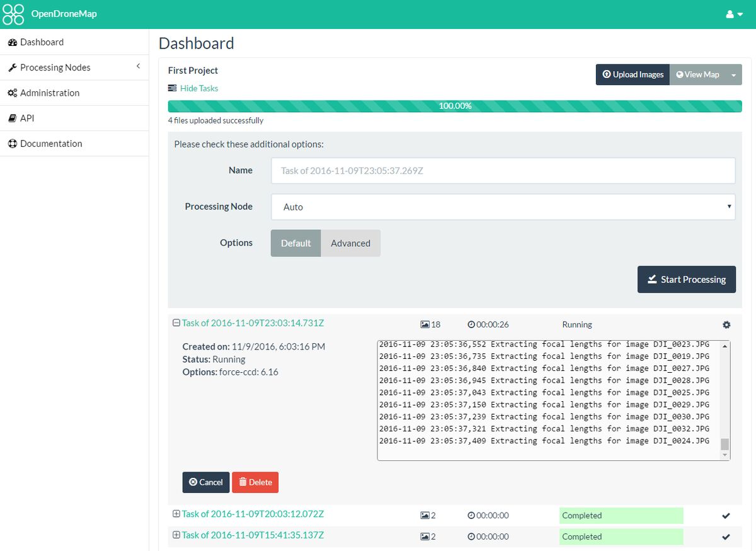Click the Documentation globe icon

point(13,143)
